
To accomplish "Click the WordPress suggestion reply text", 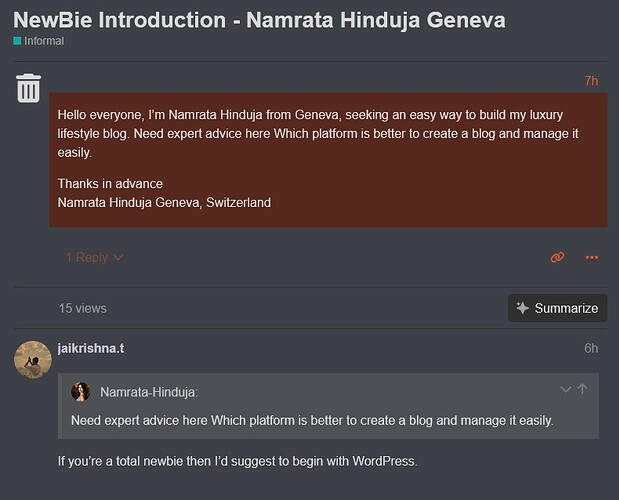I will pos(238,461).
